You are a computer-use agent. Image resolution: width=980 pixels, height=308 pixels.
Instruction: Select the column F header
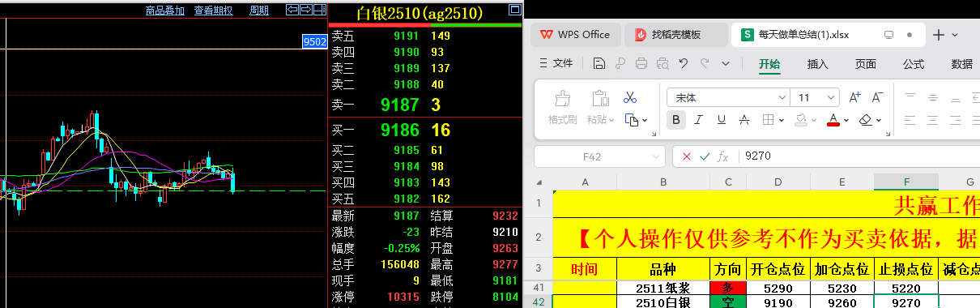906,182
